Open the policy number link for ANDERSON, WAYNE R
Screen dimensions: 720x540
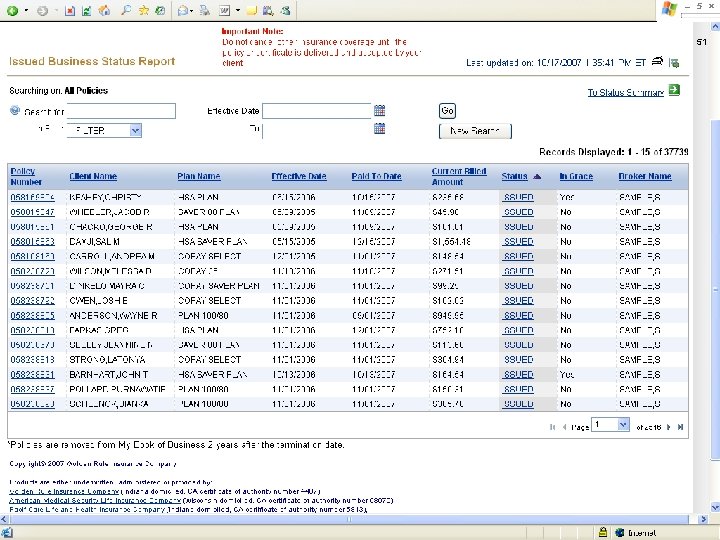(x=33, y=315)
